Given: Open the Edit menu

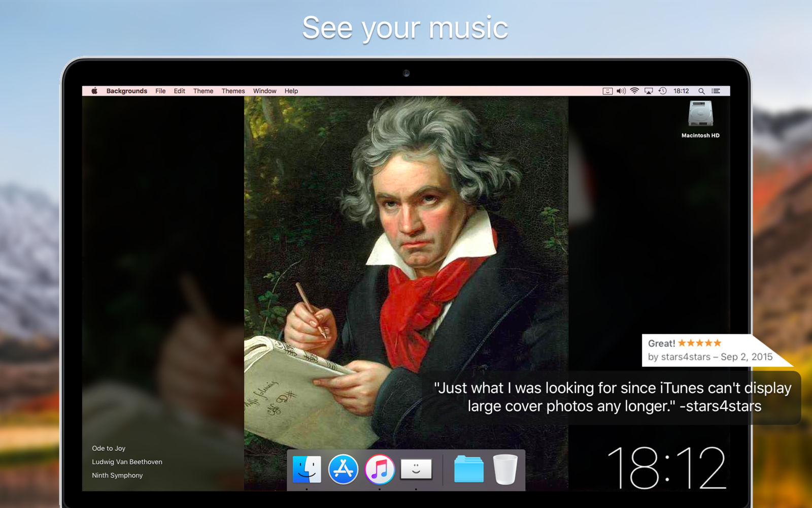Looking at the screenshot, I should click(x=179, y=91).
